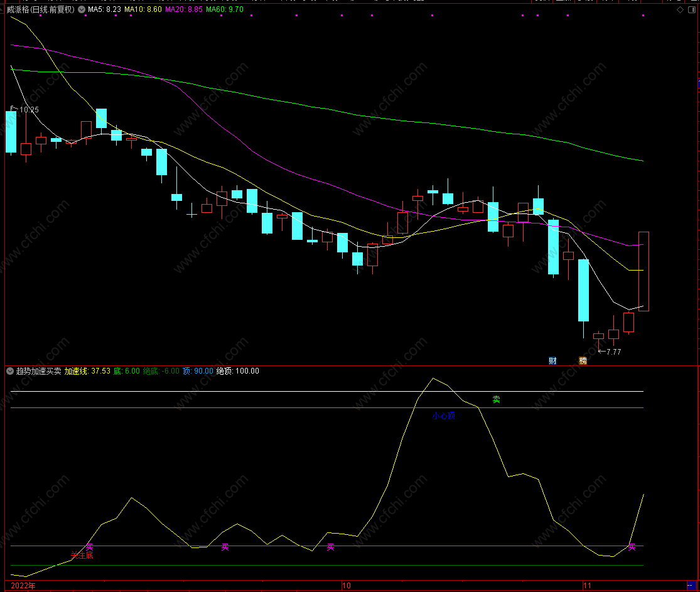Click the 顶: 90.00 value

(198, 371)
